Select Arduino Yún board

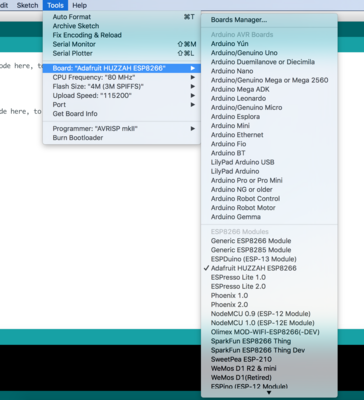[x=269, y=44]
